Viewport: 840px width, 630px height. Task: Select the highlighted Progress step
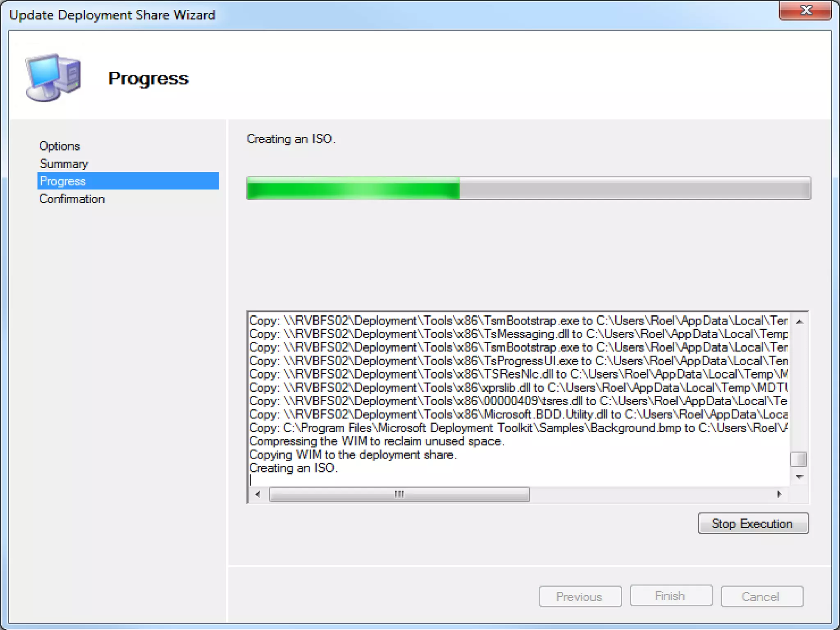[x=128, y=181]
